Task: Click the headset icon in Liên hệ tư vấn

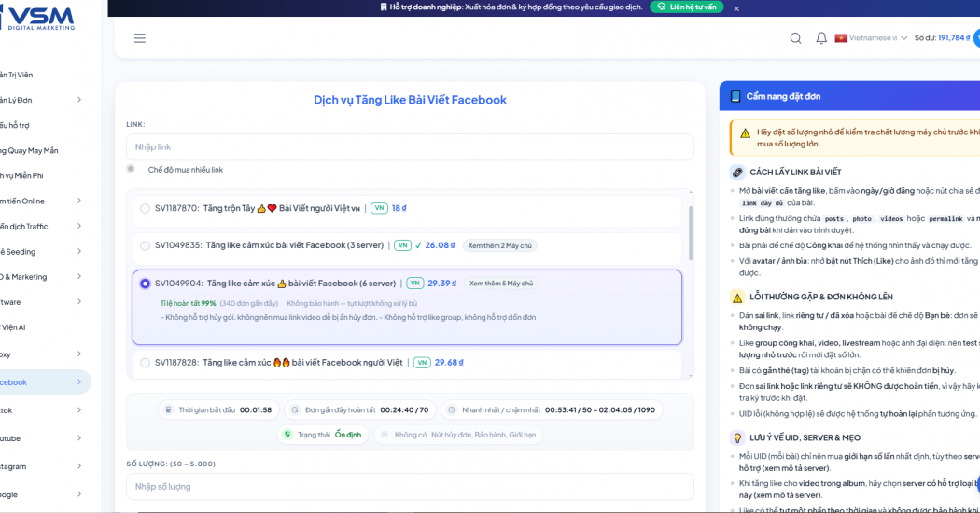Action: pyautogui.click(x=661, y=7)
